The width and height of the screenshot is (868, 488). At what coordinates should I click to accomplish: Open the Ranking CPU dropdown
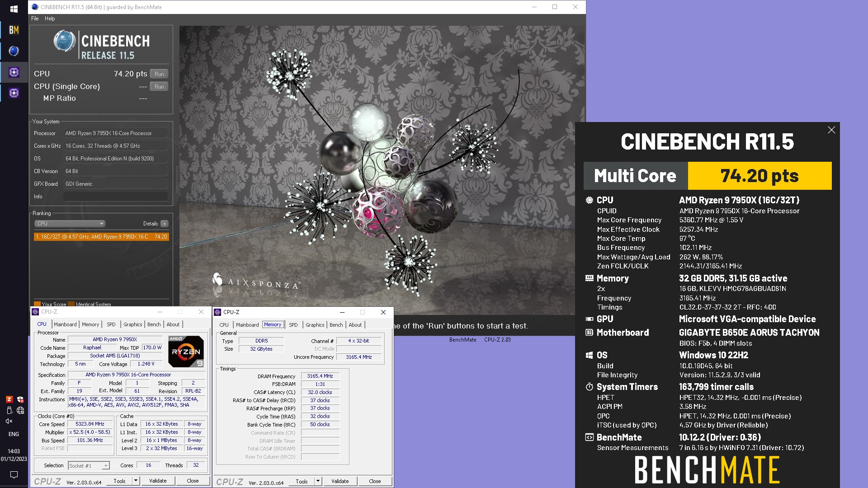[x=70, y=224]
